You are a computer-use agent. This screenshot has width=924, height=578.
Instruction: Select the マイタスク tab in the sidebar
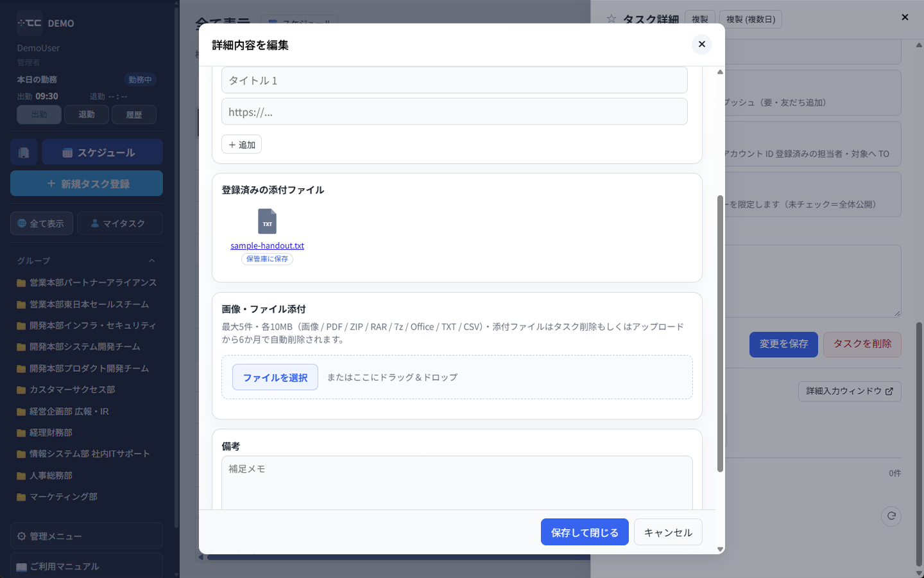pyautogui.click(x=119, y=223)
